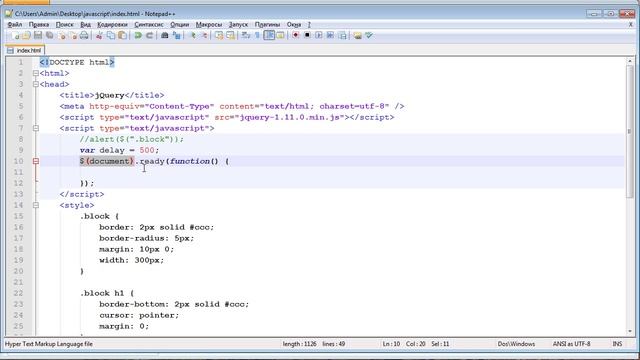The height and width of the screenshot is (360, 640).
Task: Open the Синтаксис menu
Action: (x=149, y=24)
